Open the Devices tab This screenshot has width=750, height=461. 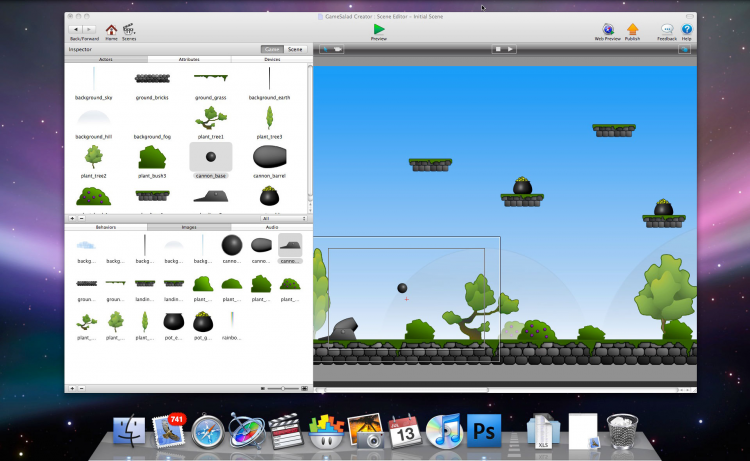pos(272,59)
